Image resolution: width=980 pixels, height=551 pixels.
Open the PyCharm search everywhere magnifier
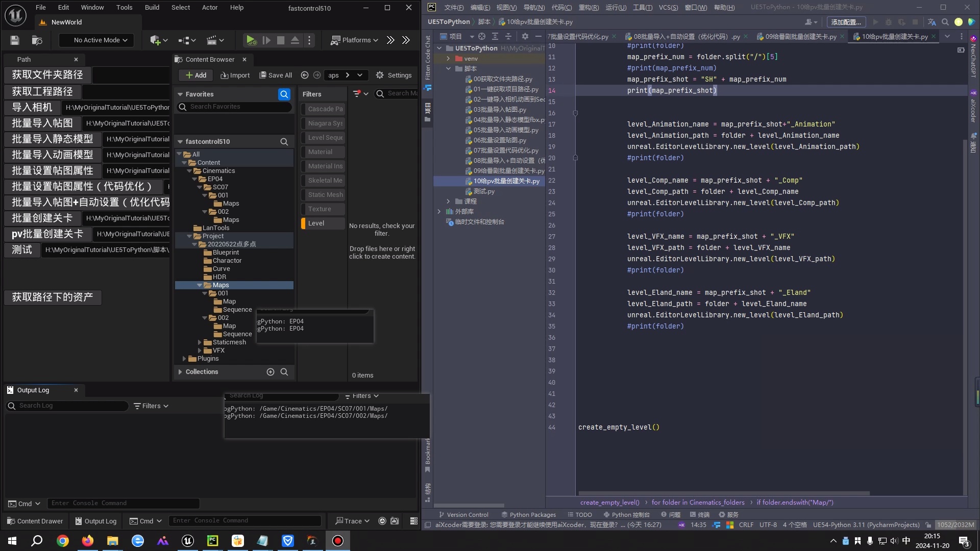click(x=945, y=22)
